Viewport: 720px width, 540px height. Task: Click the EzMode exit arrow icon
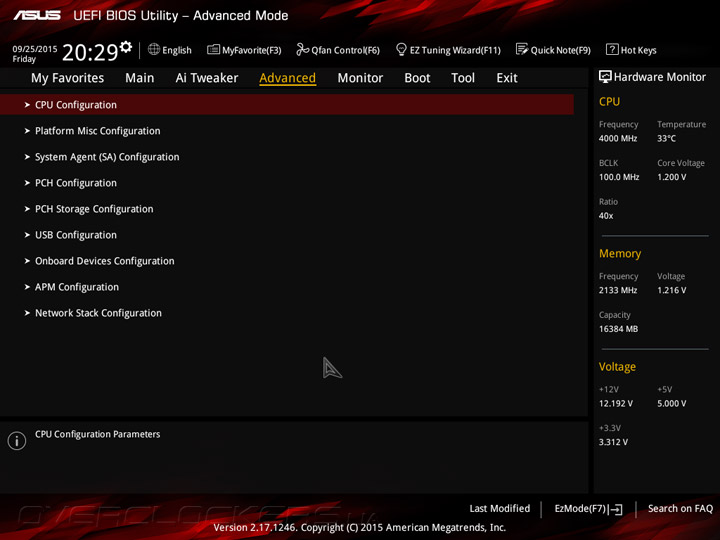coord(615,509)
